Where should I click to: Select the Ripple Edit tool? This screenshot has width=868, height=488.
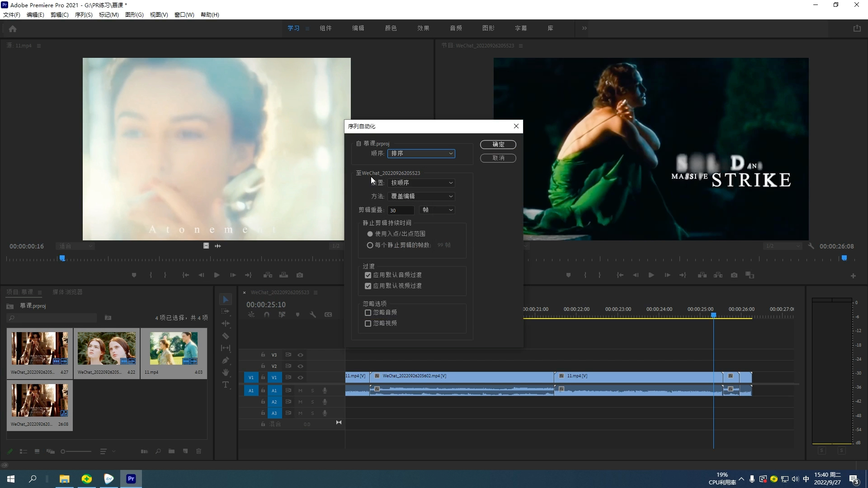coord(226,324)
